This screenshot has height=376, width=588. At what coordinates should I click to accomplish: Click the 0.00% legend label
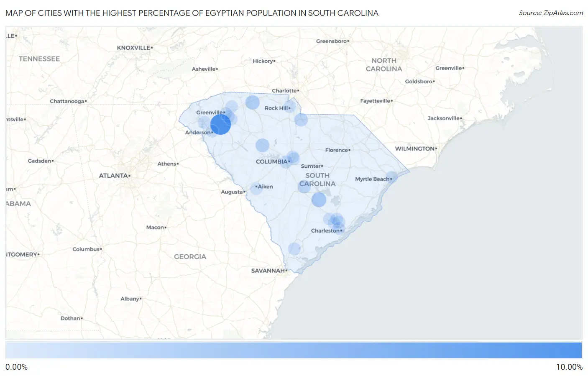[16, 367]
